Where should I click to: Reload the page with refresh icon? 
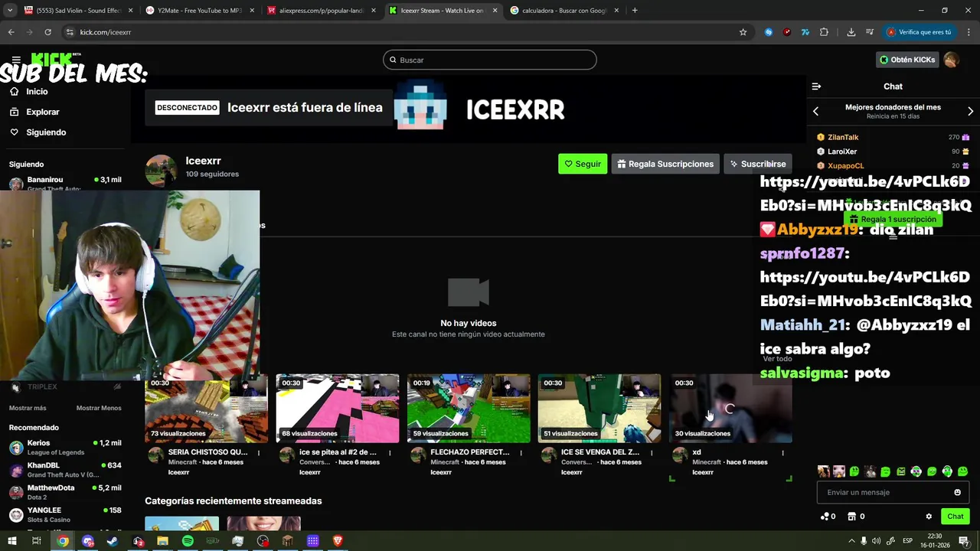pyautogui.click(x=47, y=32)
